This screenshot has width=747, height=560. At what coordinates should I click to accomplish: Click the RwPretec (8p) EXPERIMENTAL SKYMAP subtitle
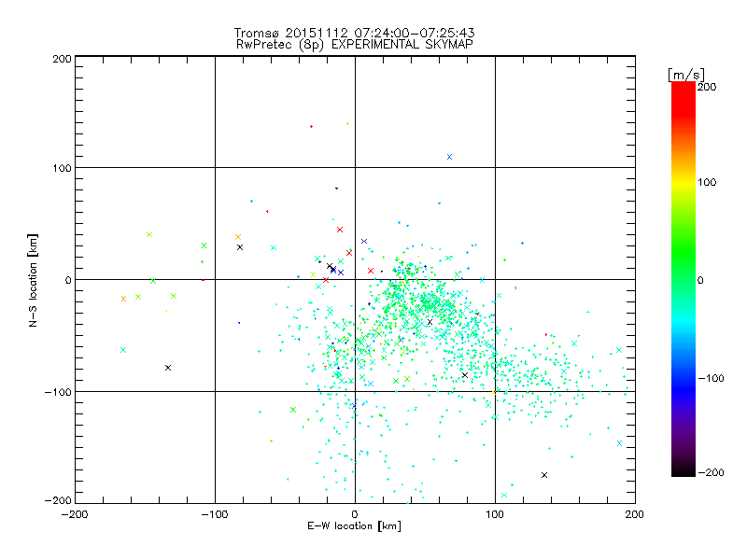point(355,45)
